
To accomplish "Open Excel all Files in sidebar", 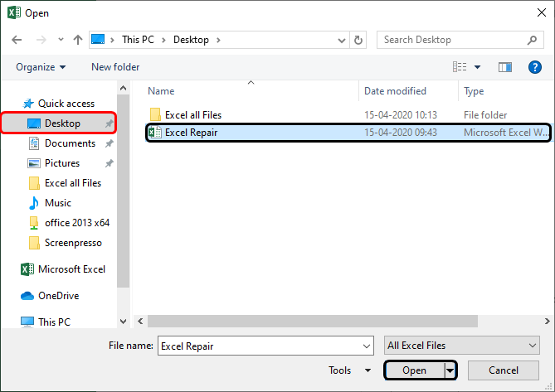I will point(73,183).
